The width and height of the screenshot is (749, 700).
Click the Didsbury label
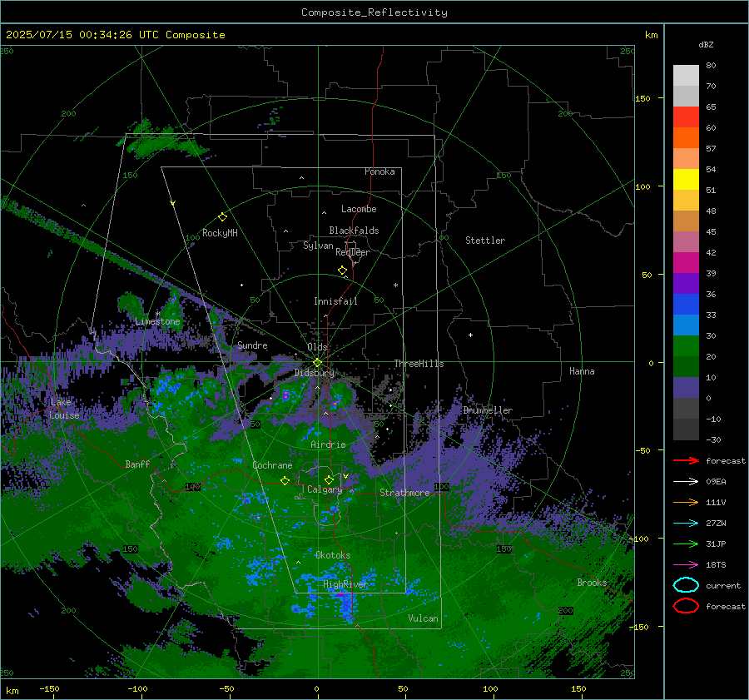314,373
